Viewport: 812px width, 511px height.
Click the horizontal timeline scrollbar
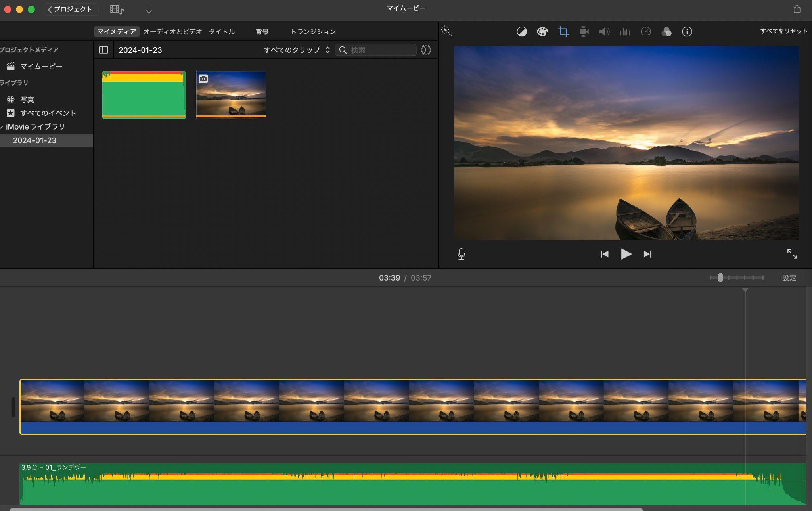coord(326,509)
